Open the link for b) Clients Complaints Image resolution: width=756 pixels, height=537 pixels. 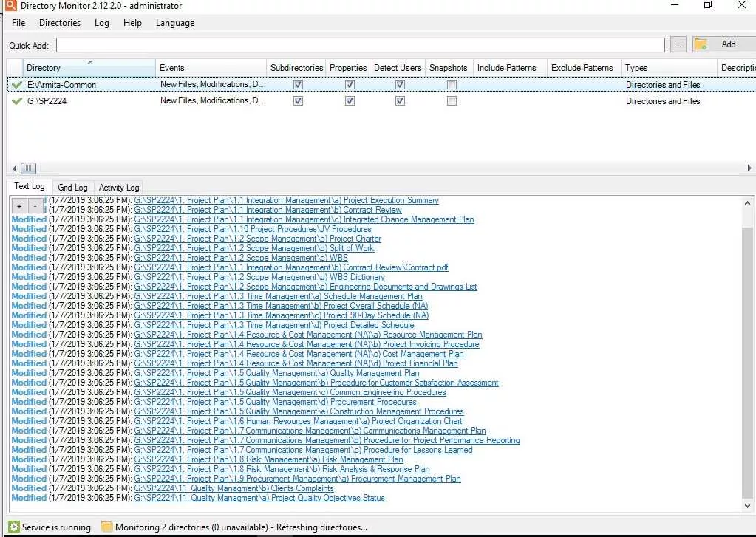click(x=234, y=488)
